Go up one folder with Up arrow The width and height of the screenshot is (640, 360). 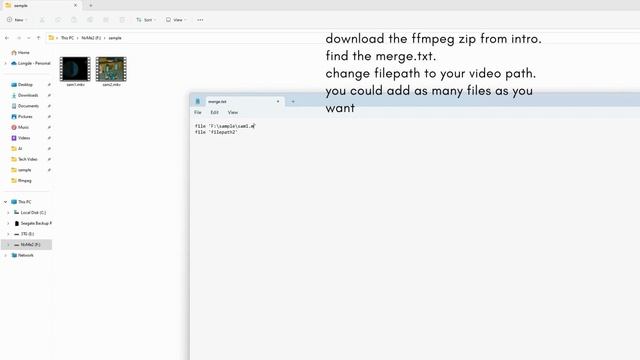pyautogui.click(x=38, y=38)
